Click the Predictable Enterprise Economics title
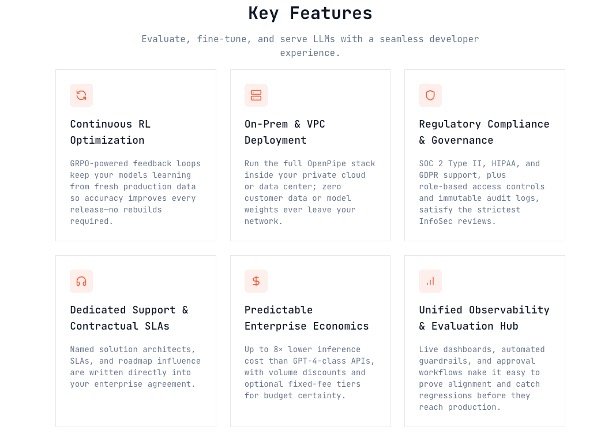Image resolution: width=612 pixels, height=441 pixels. [306, 318]
